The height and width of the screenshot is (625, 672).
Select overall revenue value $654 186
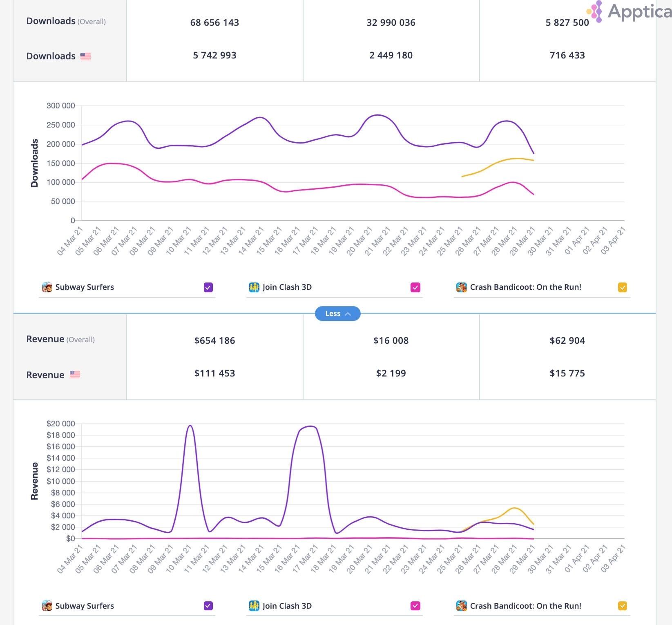point(214,341)
